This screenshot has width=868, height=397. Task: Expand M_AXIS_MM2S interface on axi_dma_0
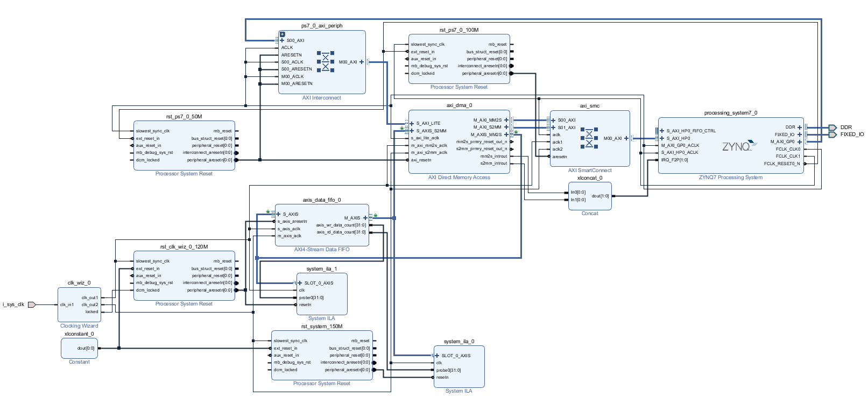(506, 134)
